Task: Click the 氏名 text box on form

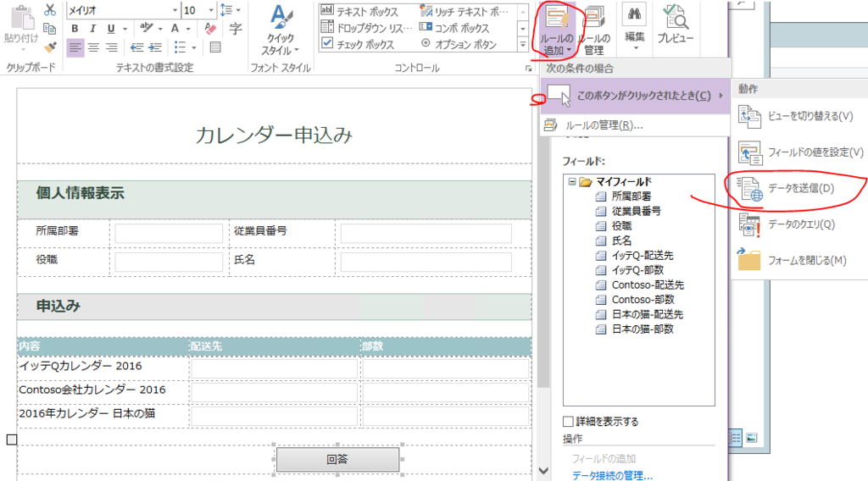Action: click(x=426, y=262)
